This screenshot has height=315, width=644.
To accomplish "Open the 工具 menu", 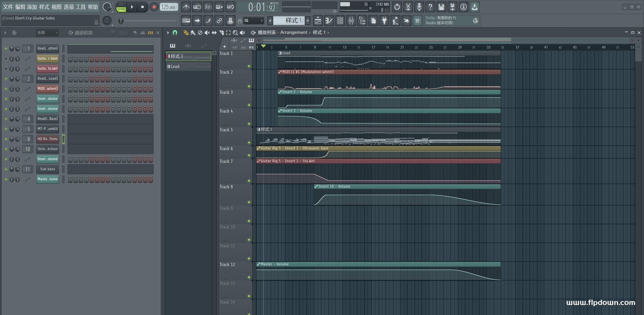I will point(81,7).
